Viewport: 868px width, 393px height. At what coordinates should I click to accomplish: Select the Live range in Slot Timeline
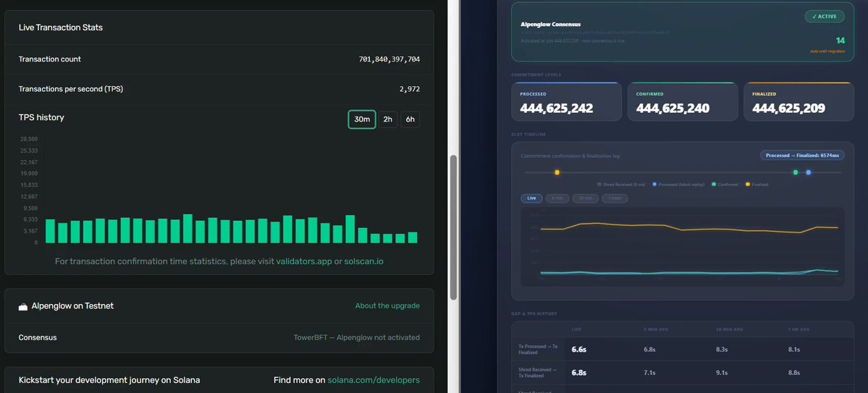coord(531,198)
